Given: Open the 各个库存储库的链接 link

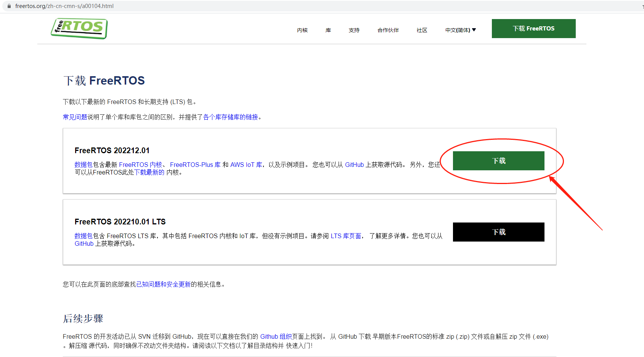Looking at the screenshot, I should 231,117.
